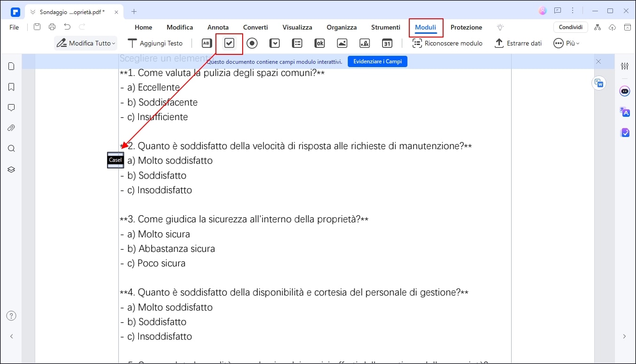
Task: Click the share network icon beside Condividi
Action: (598, 27)
